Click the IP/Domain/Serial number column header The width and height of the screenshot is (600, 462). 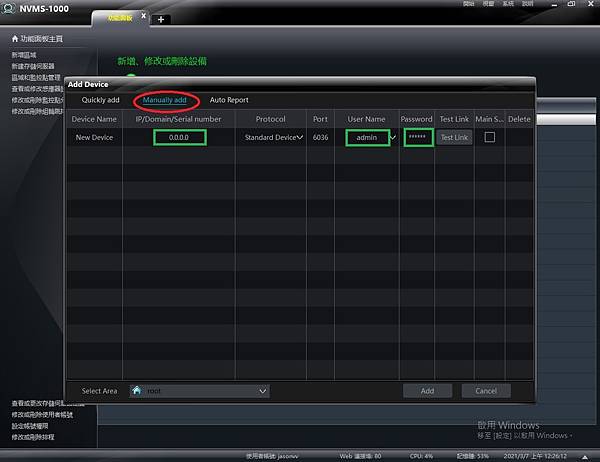[x=178, y=119]
